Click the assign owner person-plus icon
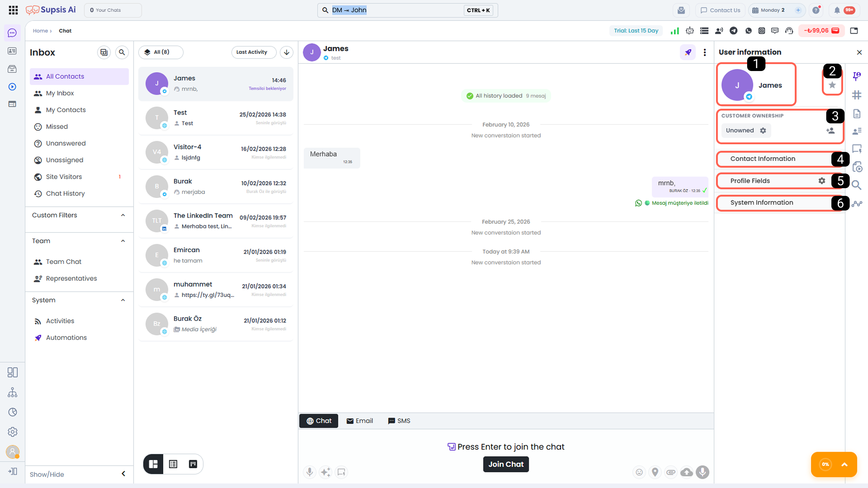The width and height of the screenshot is (868, 488). tap(830, 131)
